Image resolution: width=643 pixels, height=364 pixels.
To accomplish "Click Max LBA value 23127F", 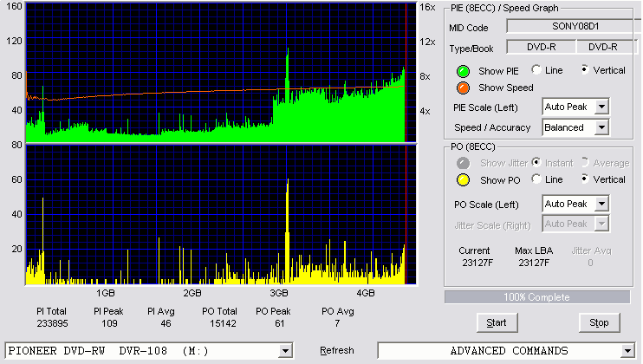I will tap(534, 263).
